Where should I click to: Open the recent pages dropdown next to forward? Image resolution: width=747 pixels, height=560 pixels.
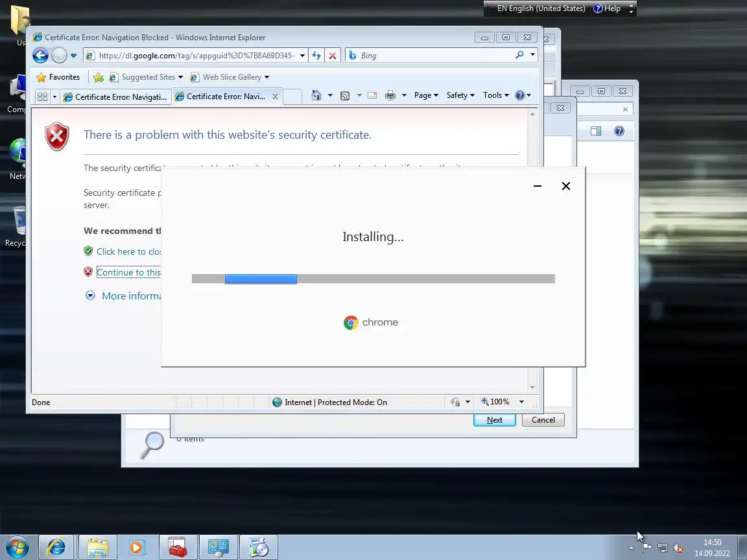point(73,56)
